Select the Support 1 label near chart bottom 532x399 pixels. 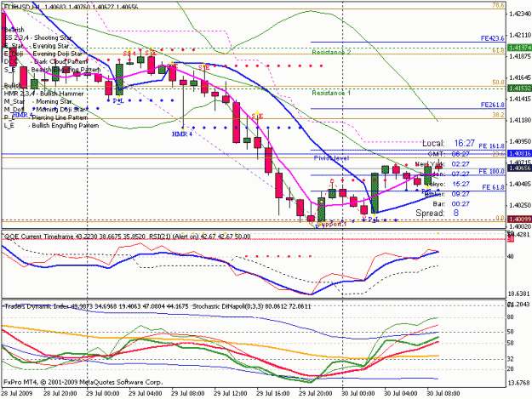333,224
